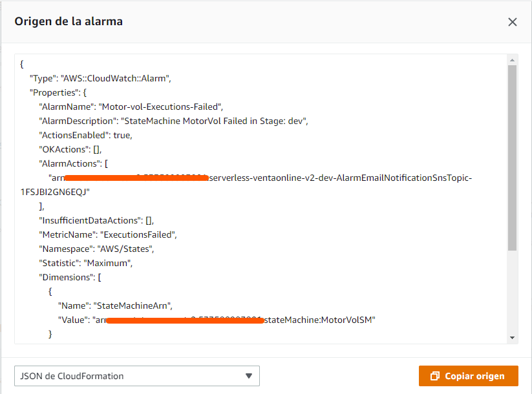Image resolution: width=532 pixels, height=394 pixels.
Task: Click the stateMachine:MotorVolSM value text
Action: [x=320, y=320]
